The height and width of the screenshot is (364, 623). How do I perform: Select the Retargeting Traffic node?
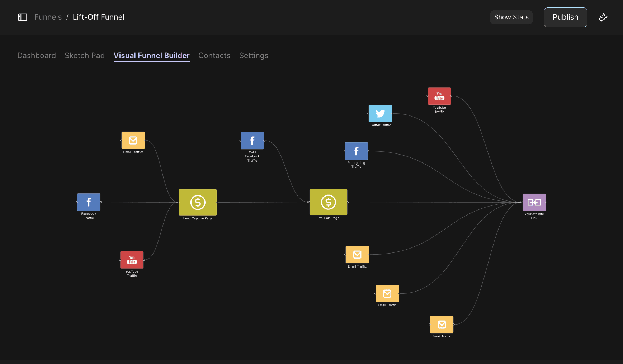[x=356, y=151]
